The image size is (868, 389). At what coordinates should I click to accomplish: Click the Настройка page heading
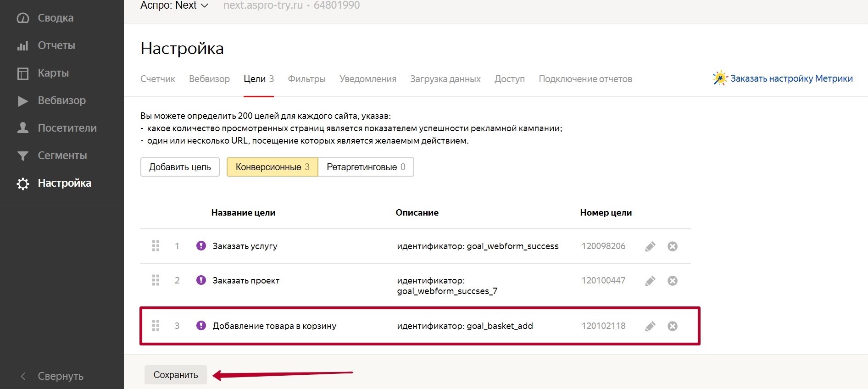tap(182, 49)
